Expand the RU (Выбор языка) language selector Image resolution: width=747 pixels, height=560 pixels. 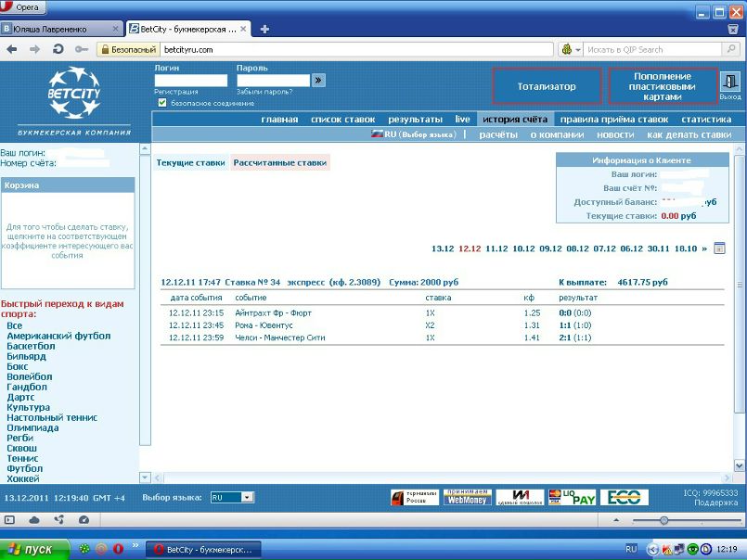[413, 134]
